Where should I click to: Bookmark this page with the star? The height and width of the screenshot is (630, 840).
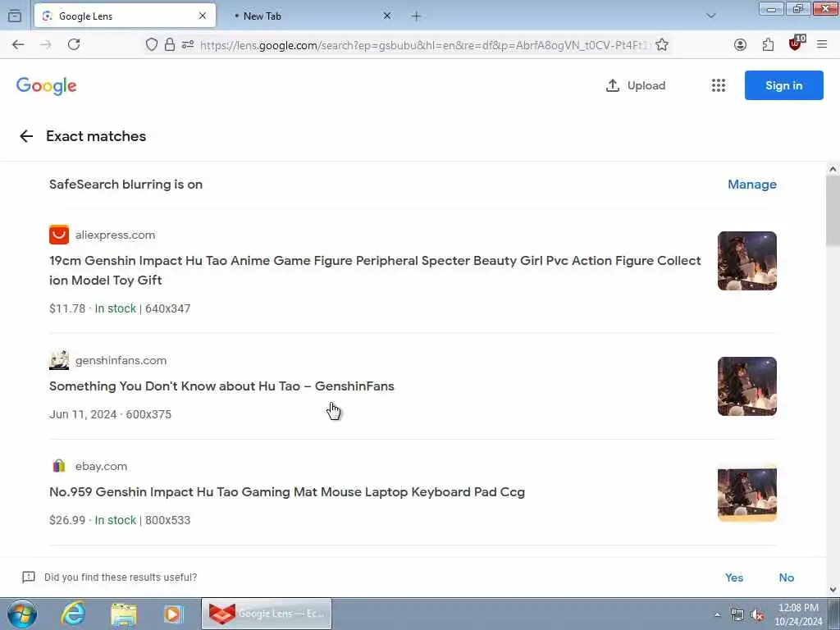pyautogui.click(x=662, y=44)
